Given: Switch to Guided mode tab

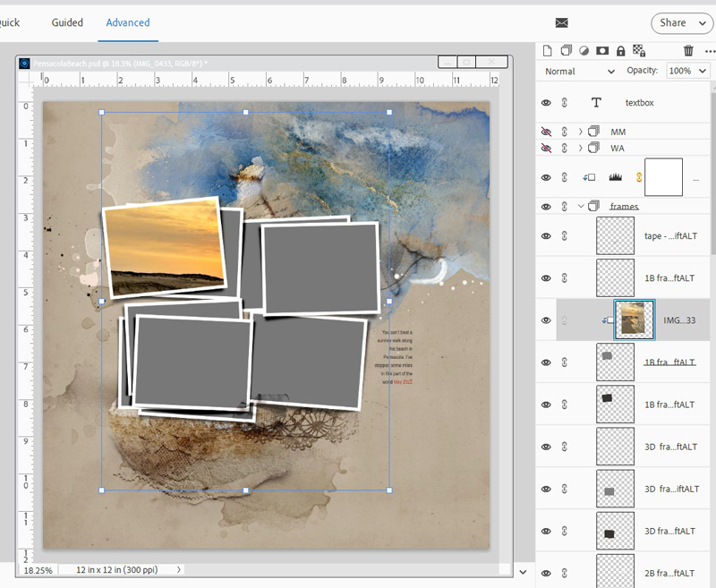Looking at the screenshot, I should (67, 22).
